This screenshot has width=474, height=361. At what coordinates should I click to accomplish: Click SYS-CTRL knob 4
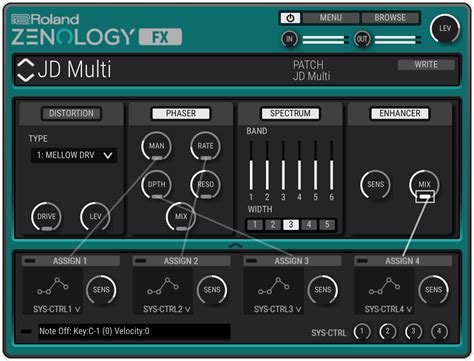[x=439, y=332]
